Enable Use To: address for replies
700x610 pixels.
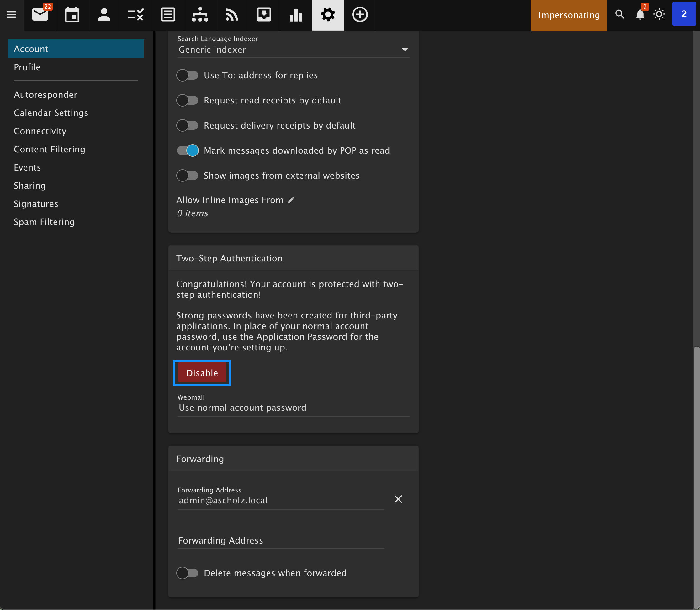[x=187, y=75]
